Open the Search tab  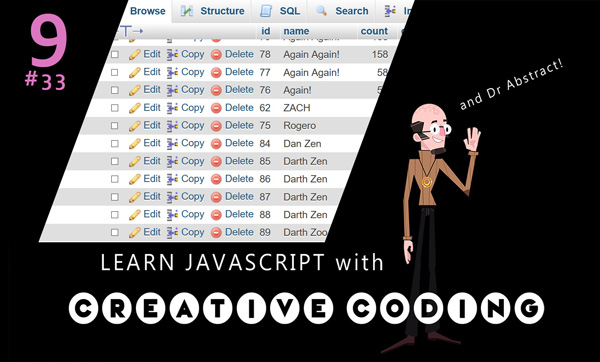tap(342, 11)
